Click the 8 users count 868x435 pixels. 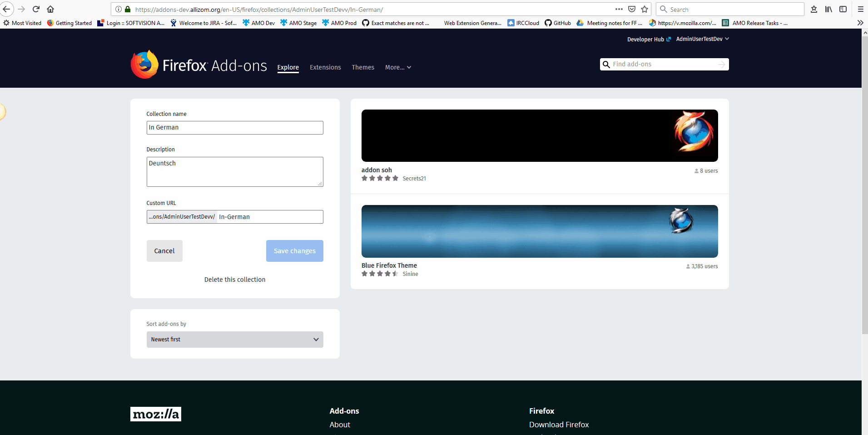(x=706, y=171)
